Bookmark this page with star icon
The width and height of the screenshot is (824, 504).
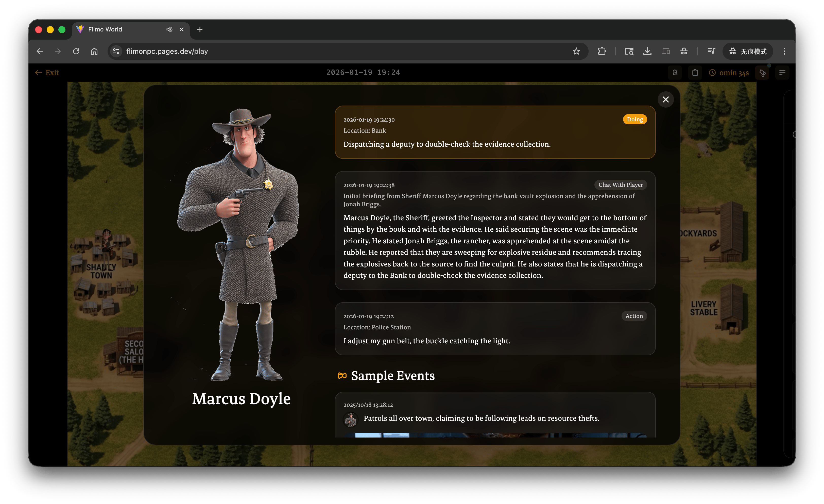click(x=576, y=51)
